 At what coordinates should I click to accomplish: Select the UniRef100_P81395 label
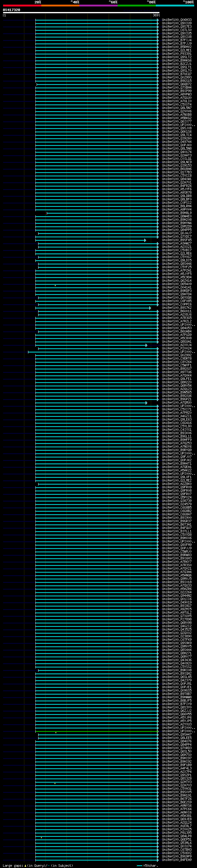[x=177, y=833]
